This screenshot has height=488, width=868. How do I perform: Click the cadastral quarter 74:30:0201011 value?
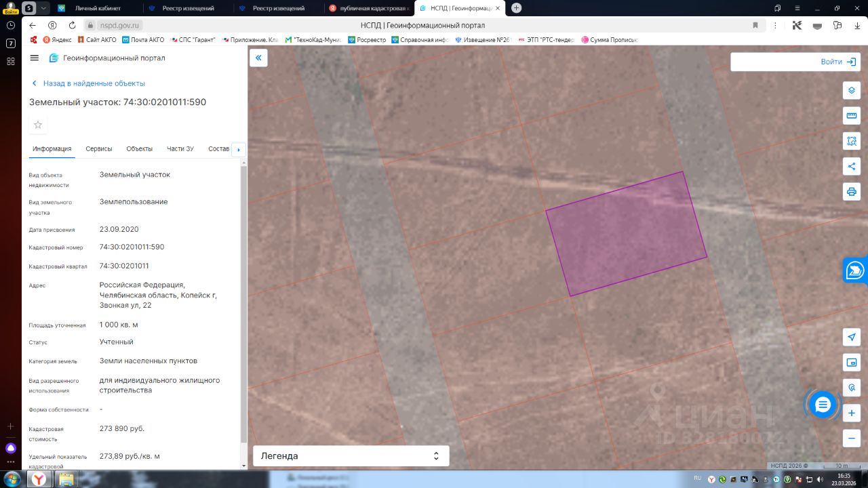click(x=124, y=266)
